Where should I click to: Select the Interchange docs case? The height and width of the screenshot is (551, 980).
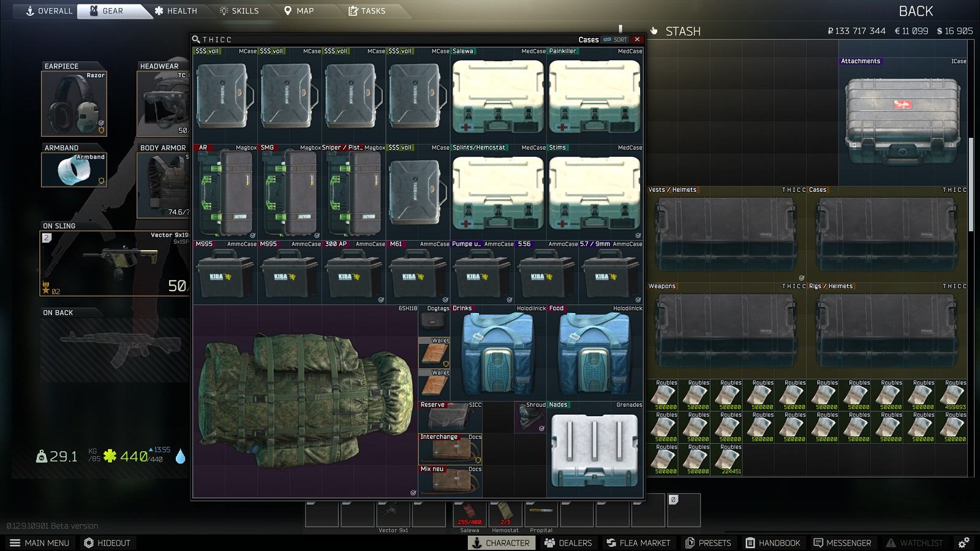[x=450, y=449]
